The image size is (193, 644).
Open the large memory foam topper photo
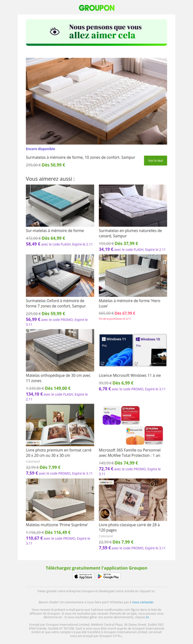[x=96, y=101]
